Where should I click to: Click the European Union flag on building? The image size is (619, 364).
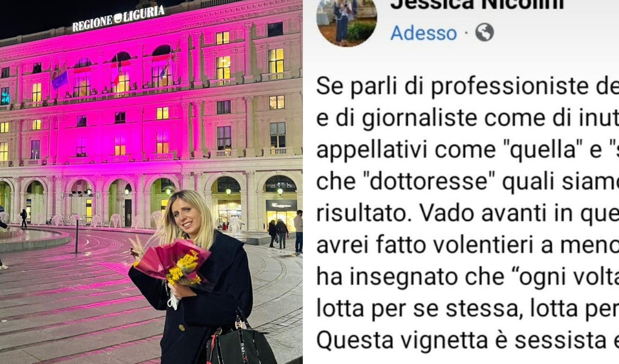(x=60, y=79)
